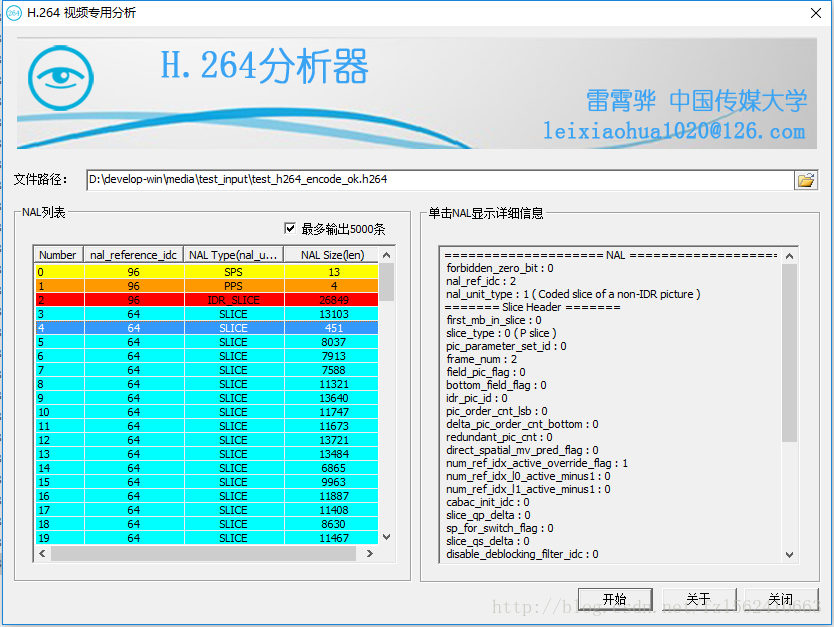The width and height of the screenshot is (834, 627).
Task: Sort by the Number column header
Action: pos(58,255)
